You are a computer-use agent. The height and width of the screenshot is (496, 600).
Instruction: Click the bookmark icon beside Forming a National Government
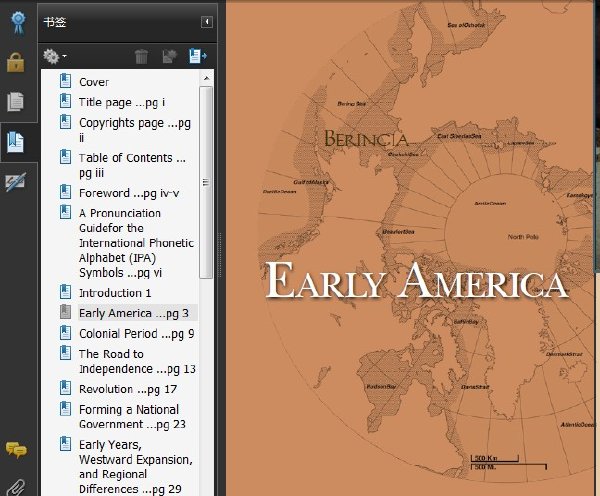(65, 408)
